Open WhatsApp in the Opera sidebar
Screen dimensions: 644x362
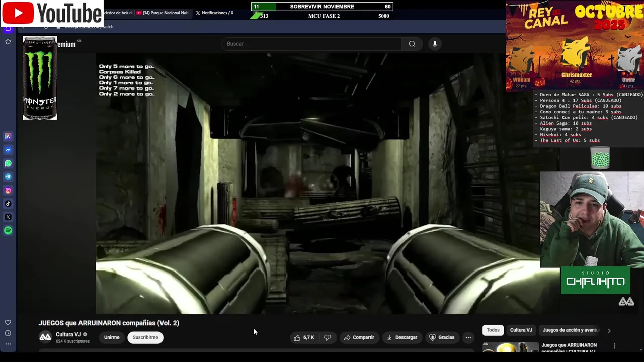[x=8, y=163]
